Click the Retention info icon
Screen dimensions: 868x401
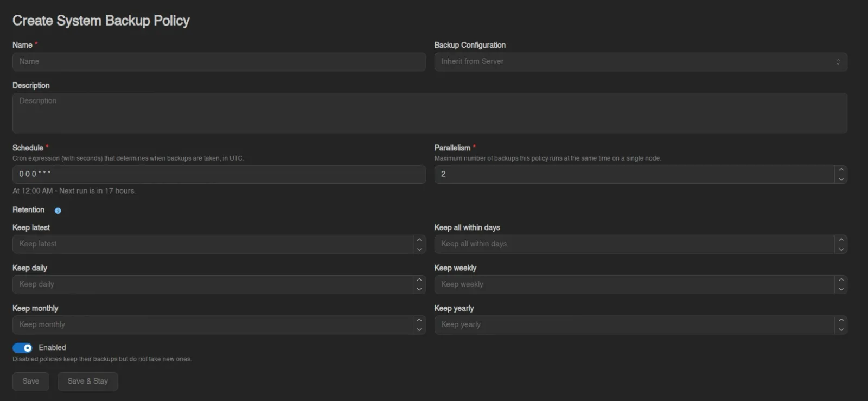[x=58, y=211]
